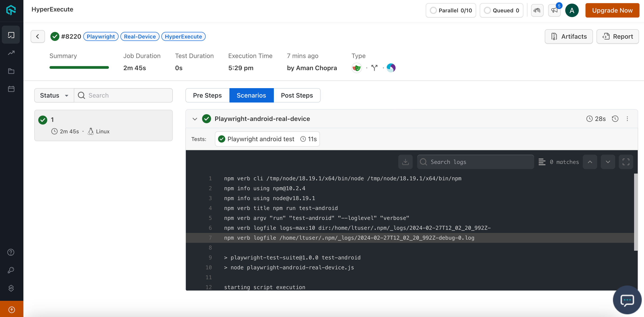Collapse the Playwright-android-real-device scenario
Image resolution: width=644 pixels, height=317 pixels.
point(195,119)
